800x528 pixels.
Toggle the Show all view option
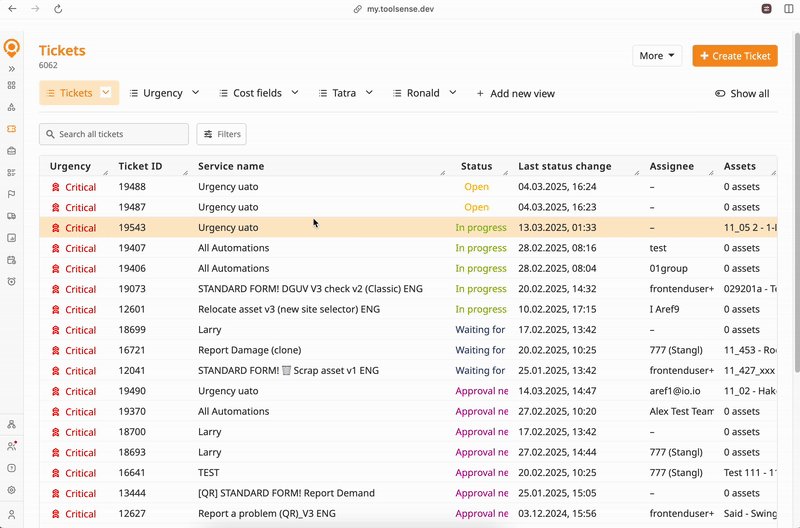tap(742, 94)
